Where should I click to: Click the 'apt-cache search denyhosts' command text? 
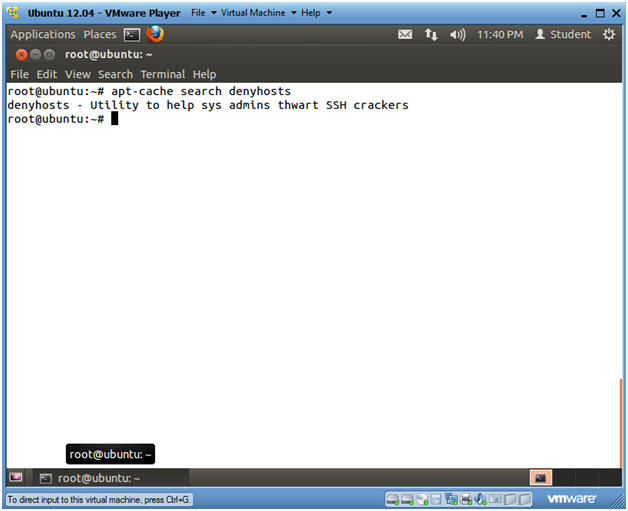coord(201,91)
